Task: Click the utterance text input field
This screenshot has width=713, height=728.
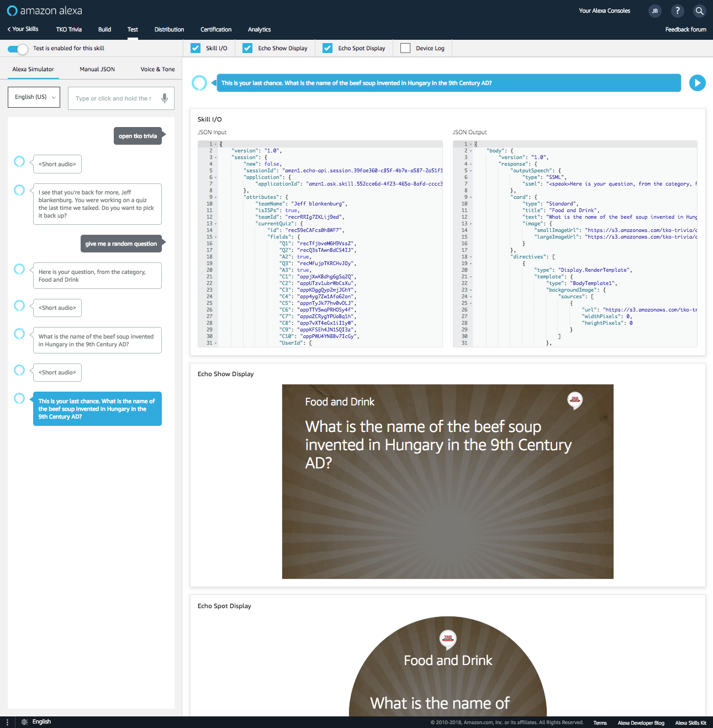Action: [x=114, y=98]
